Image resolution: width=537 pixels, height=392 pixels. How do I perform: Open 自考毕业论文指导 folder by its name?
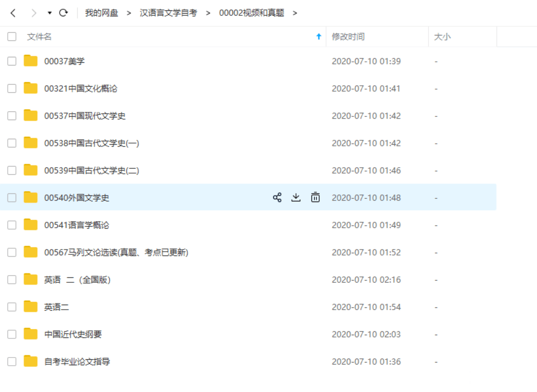(x=77, y=361)
